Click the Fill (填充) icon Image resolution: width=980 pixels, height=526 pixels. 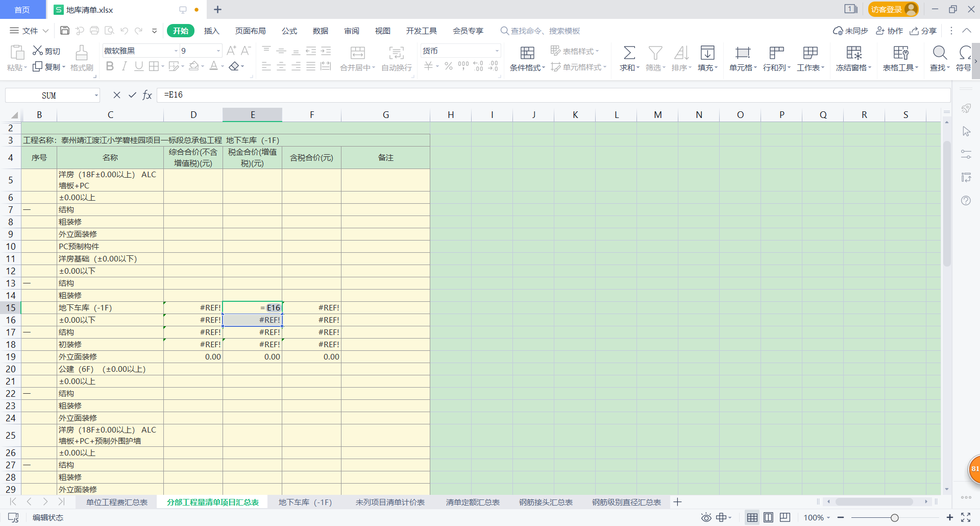(707, 53)
